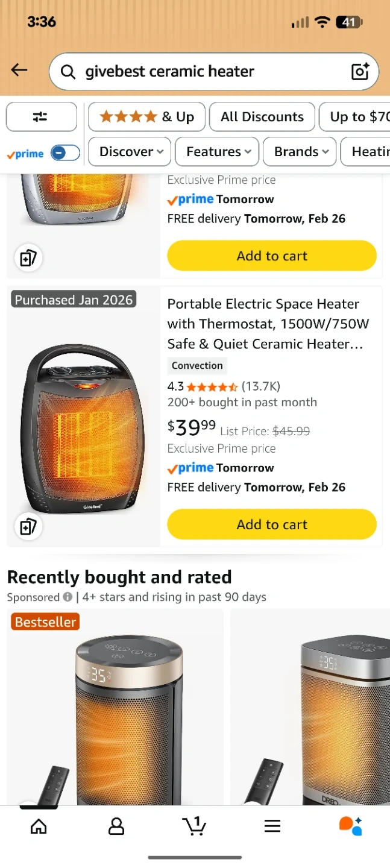Toggle the Prime filter switch
This screenshot has width=390, height=868.
pos(65,153)
